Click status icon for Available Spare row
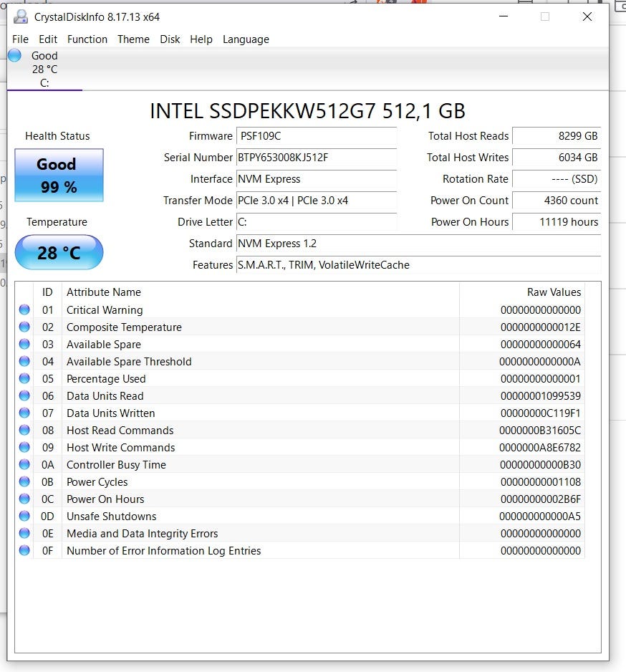 pos(24,344)
